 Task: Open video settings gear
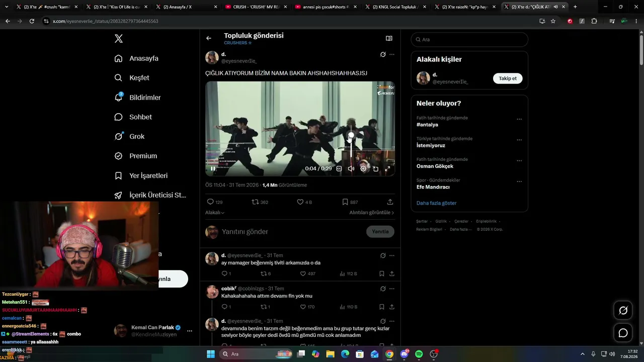[363, 168]
